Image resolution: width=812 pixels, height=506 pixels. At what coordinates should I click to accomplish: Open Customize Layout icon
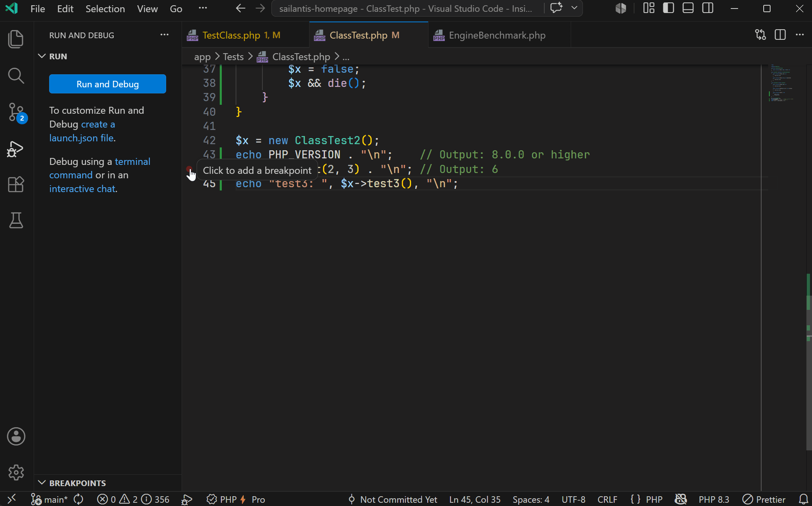click(x=649, y=8)
